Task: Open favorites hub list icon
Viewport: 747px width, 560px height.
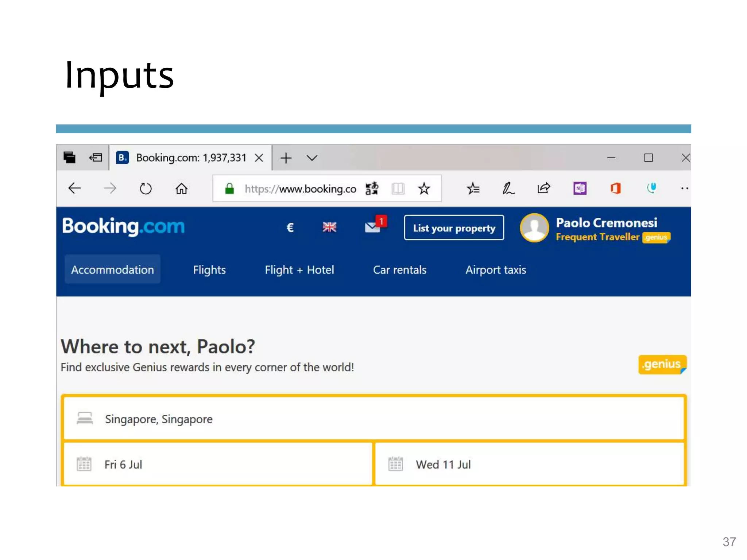Action: click(473, 188)
